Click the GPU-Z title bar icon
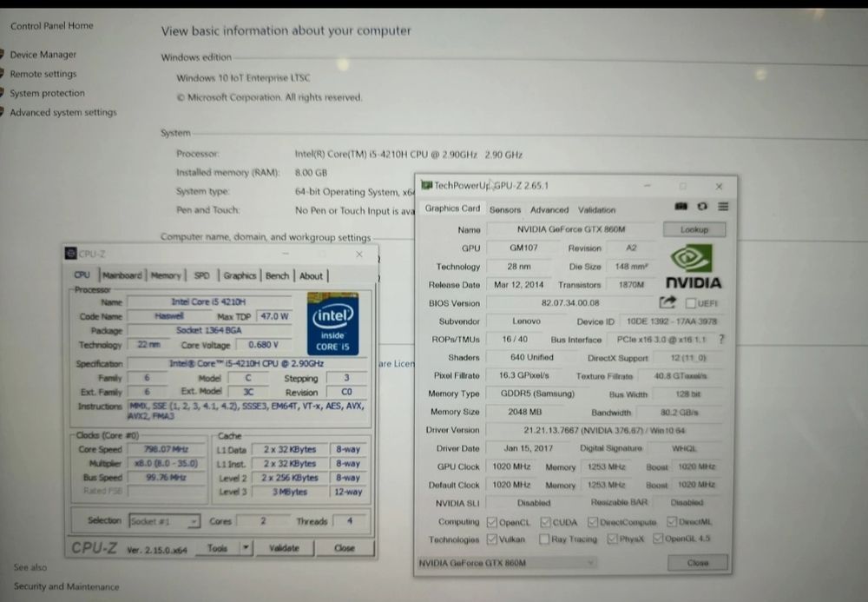The width and height of the screenshot is (868, 602). tap(425, 185)
